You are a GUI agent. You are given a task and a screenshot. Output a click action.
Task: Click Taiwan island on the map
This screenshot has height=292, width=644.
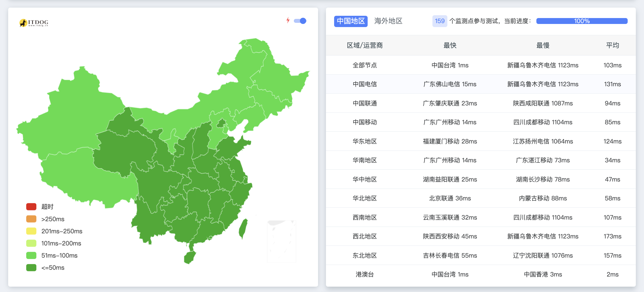243,229
